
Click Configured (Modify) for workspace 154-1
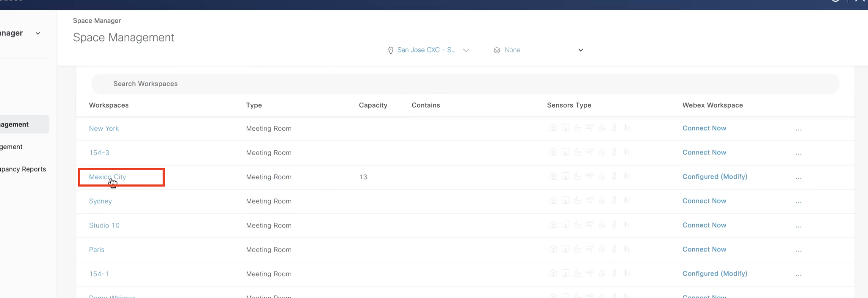pyautogui.click(x=715, y=274)
